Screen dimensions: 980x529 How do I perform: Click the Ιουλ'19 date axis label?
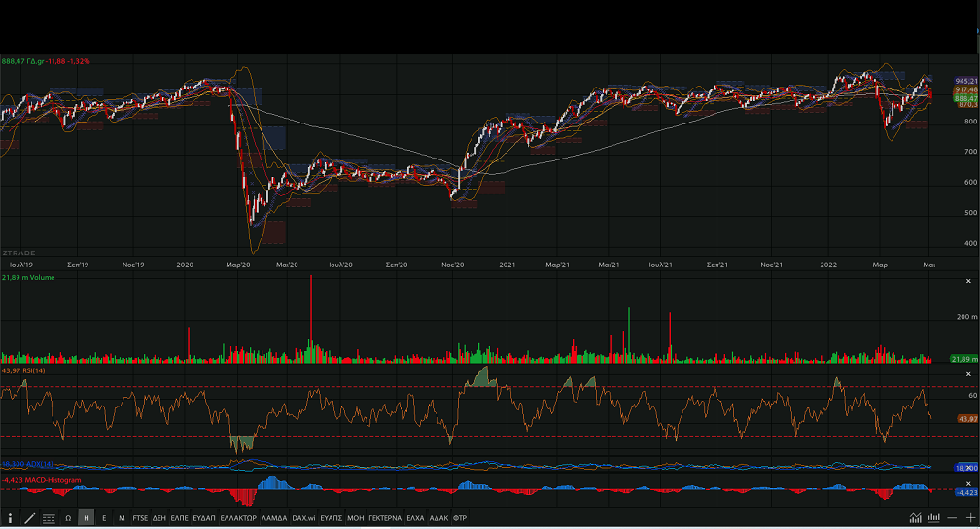coord(21,265)
